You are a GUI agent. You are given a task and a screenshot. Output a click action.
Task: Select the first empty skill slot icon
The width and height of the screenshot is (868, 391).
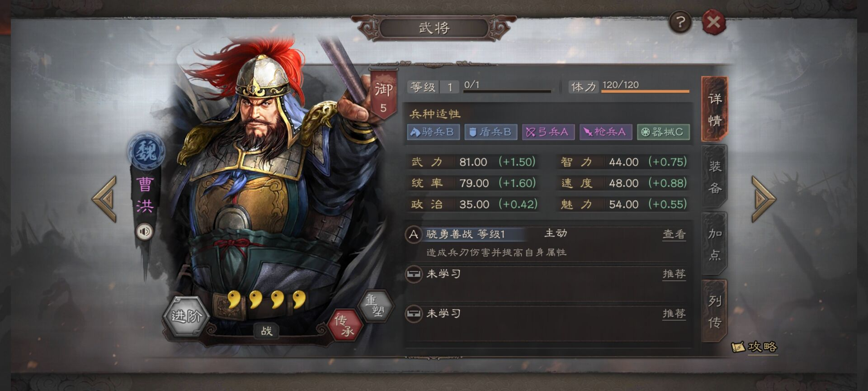(x=414, y=274)
